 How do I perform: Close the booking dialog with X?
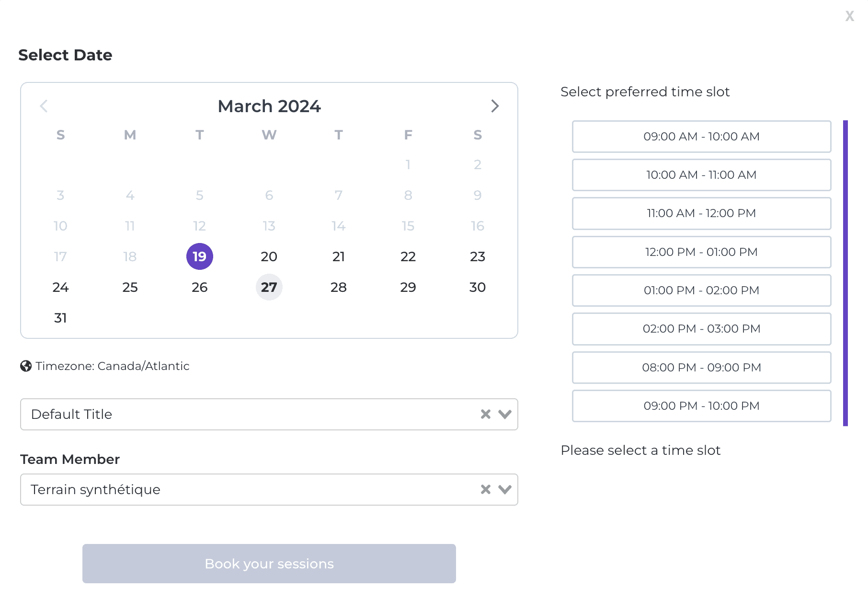[x=849, y=16]
